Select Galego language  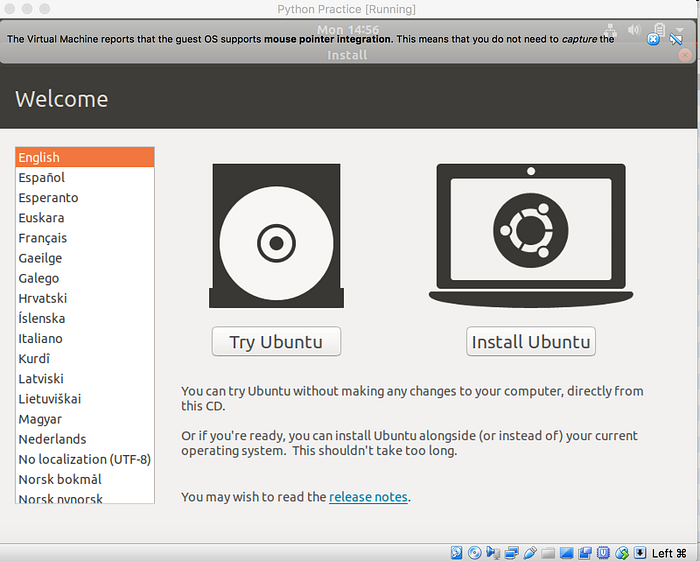point(85,278)
